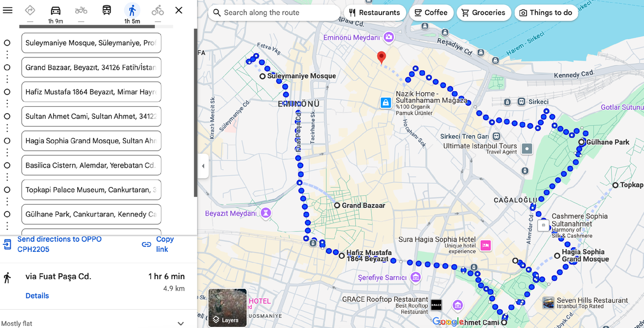Screen dimensions: 644x328
Task: Filter by Coffee chip
Action: point(431,12)
